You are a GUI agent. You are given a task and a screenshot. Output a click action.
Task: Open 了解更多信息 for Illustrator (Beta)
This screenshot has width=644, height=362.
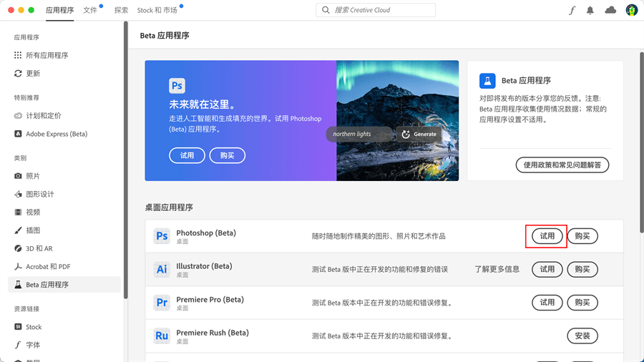coord(497,269)
